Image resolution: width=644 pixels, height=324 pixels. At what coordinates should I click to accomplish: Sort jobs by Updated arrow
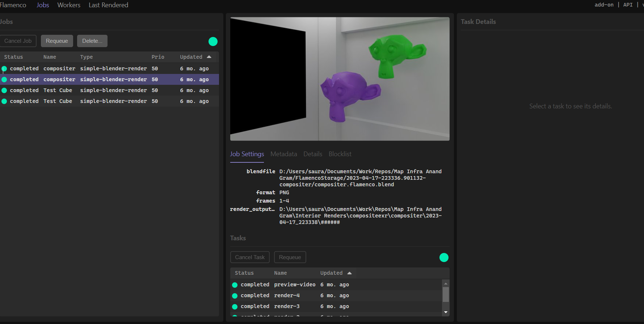[209, 57]
